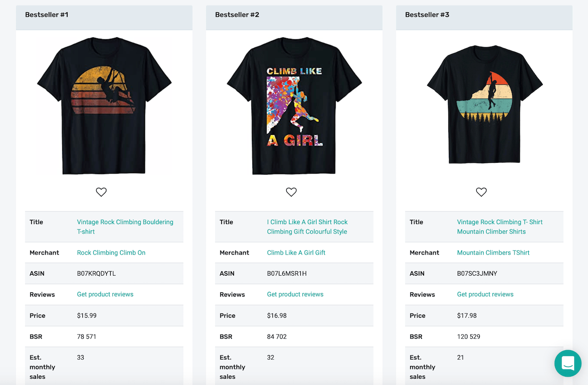Viewport: 588px width, 385px height.
Task: Get product reviews for Bestseller #1
Action: tap(105, 294)
